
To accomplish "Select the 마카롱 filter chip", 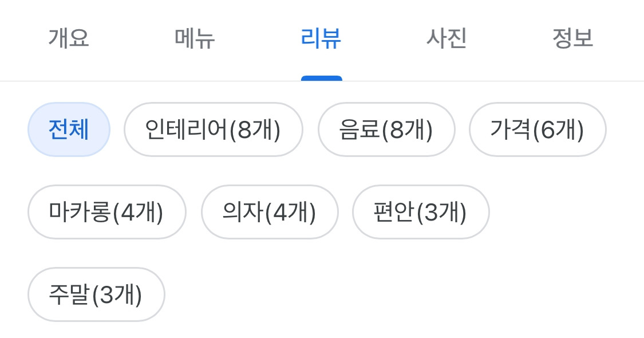I will [x=106, y=211].
